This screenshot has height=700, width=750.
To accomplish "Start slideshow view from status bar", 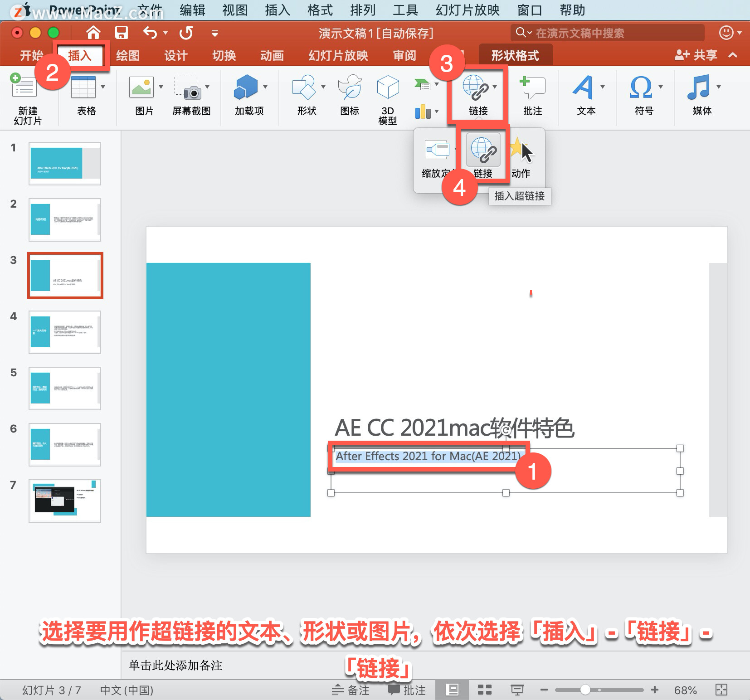I will tap(517, 690).
